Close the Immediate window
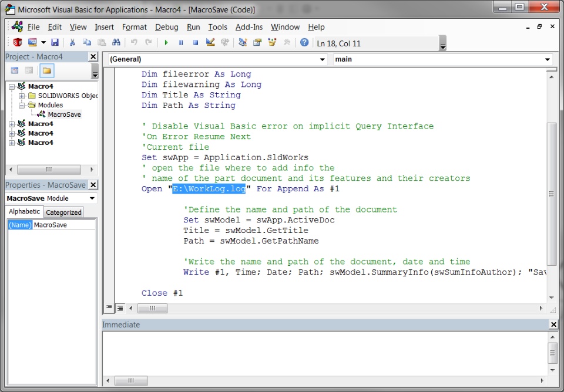The width and height of the screenshot is (564, 392). point(554,325)
